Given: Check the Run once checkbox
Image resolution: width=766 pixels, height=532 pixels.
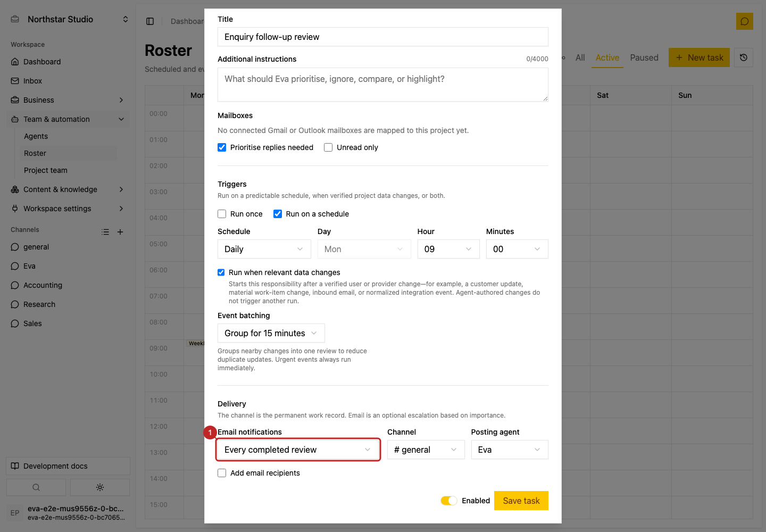Looking at the screenshot, I should [222, 214].
